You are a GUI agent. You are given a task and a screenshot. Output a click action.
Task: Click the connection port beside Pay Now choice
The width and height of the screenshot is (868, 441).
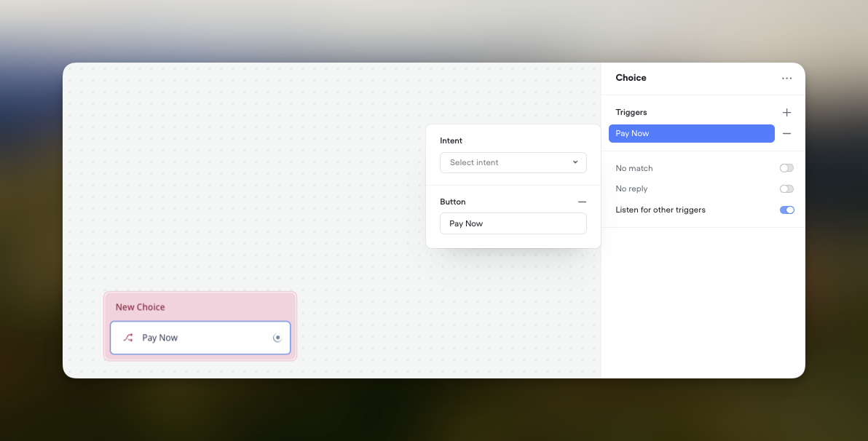click(x=277, y=338)
